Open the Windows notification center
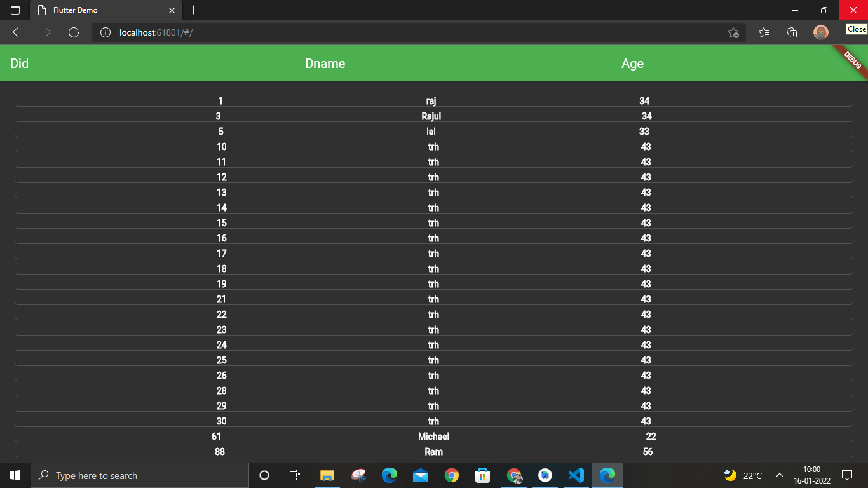The height and width of the screenshot is (488, 868). [847, 475]
